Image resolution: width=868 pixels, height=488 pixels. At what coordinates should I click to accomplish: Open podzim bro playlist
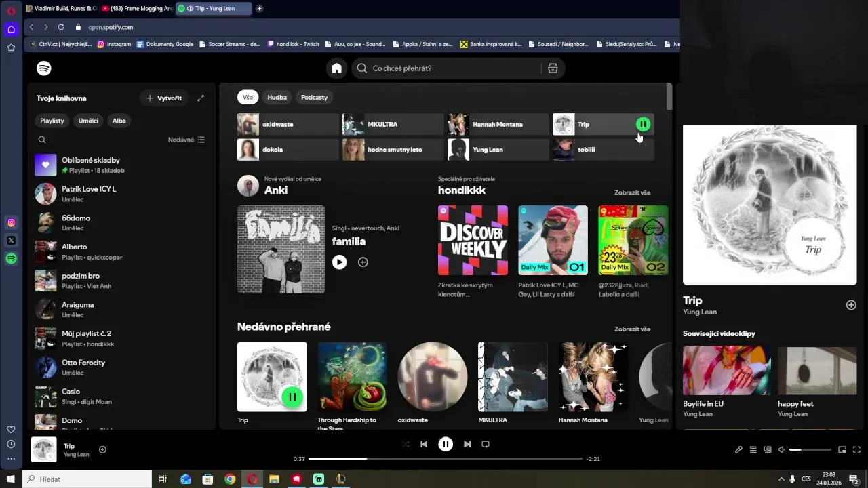(x=122, y=281)
